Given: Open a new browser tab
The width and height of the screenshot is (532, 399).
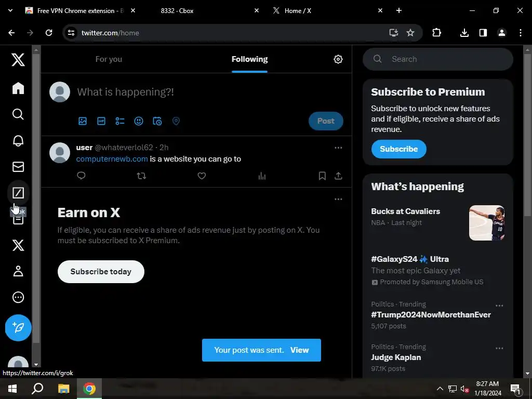Looking at the screenshot, I should click(399, 10).
